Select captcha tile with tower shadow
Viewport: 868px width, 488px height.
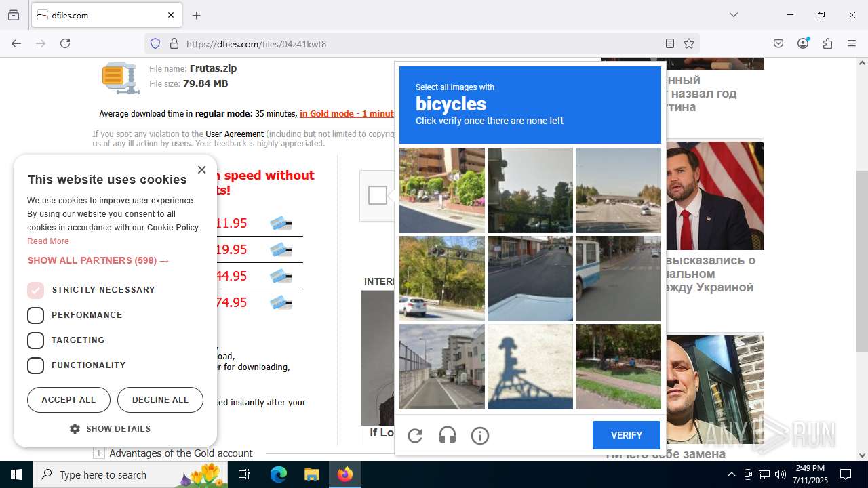click(x=530, y=367)
